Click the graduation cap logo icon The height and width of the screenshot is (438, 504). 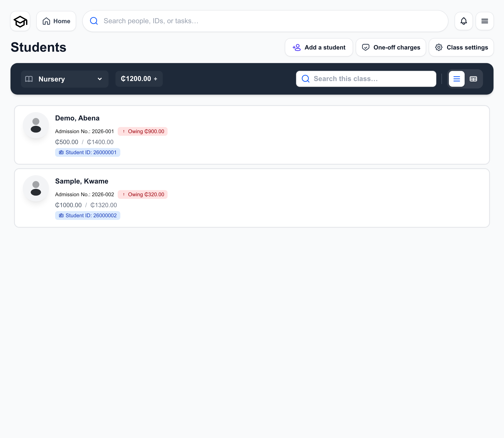coord(20,21)
